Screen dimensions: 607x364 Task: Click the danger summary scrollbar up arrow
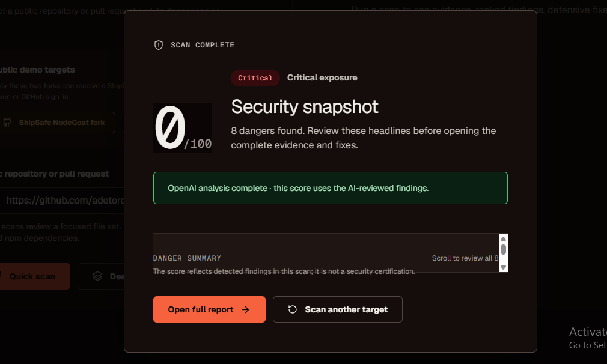(x=503, y=238)
